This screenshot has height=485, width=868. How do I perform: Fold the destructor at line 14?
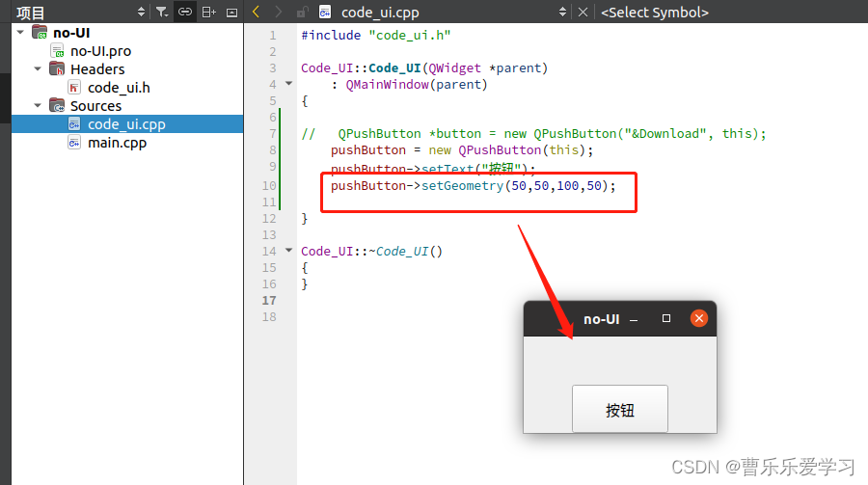click(x=287, y=251)
